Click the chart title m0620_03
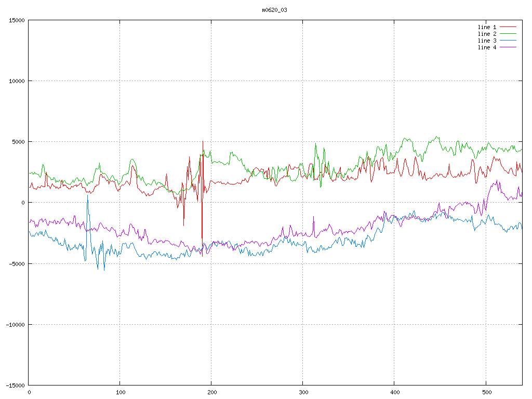 point(274,10)
